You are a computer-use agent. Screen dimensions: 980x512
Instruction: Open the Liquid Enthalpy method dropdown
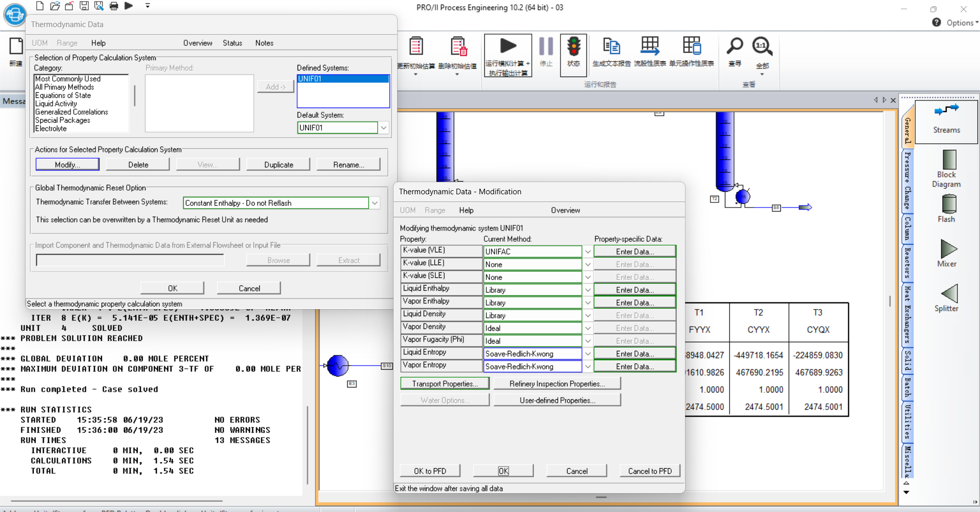(588, 290)
